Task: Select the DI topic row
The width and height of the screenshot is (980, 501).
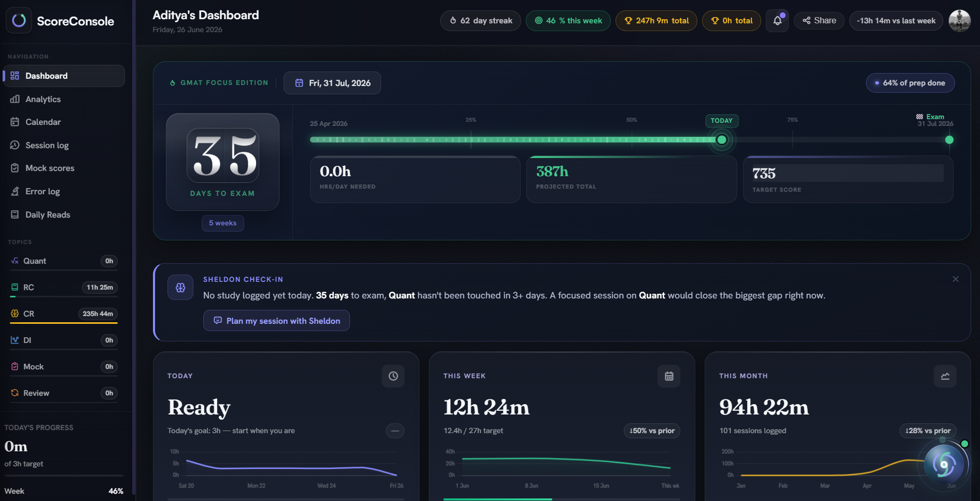Action: tap(64, 340)
